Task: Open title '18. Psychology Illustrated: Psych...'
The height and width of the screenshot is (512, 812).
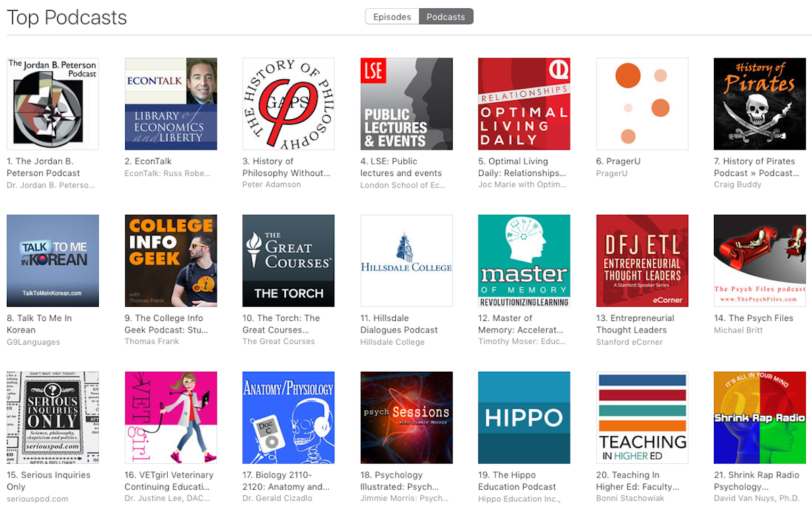Action: pos(400,481)
